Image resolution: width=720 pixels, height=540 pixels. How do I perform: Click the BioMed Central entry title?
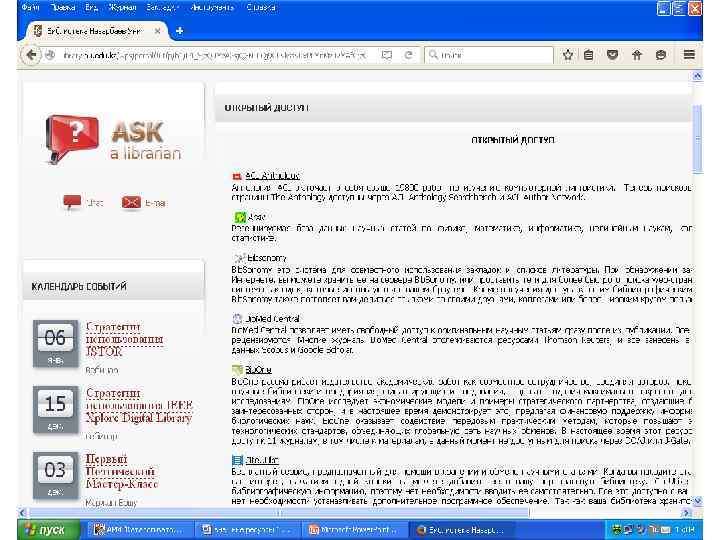[272, 319]
